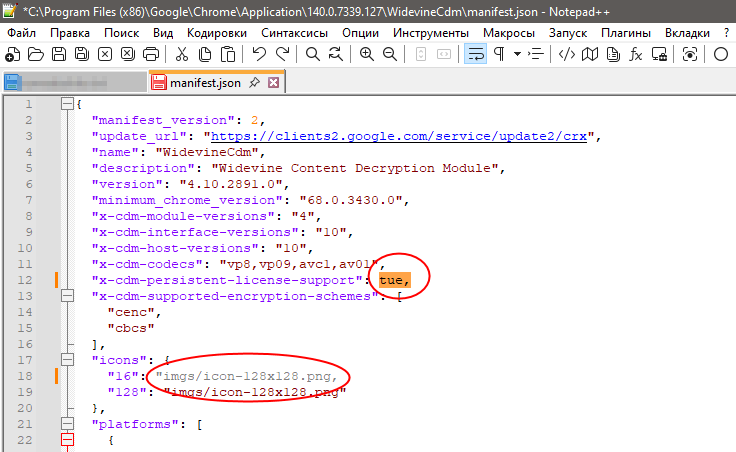Open Find with magnifier icon

pos(313,54)
